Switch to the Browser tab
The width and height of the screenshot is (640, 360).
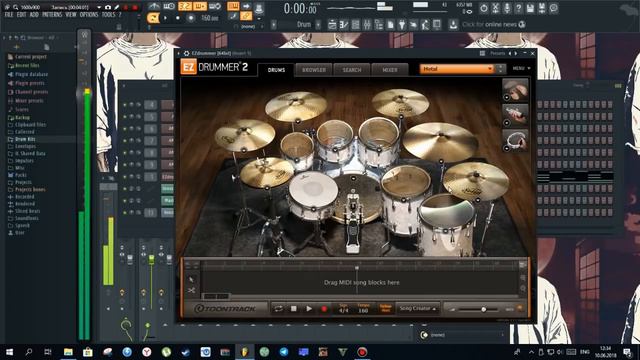click(314, 70)
